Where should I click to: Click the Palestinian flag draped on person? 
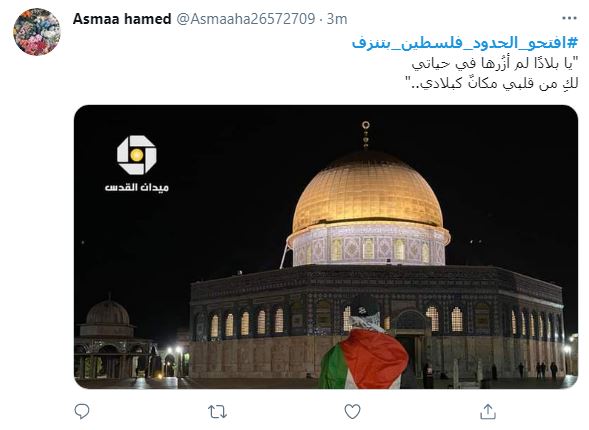(364, 359)
